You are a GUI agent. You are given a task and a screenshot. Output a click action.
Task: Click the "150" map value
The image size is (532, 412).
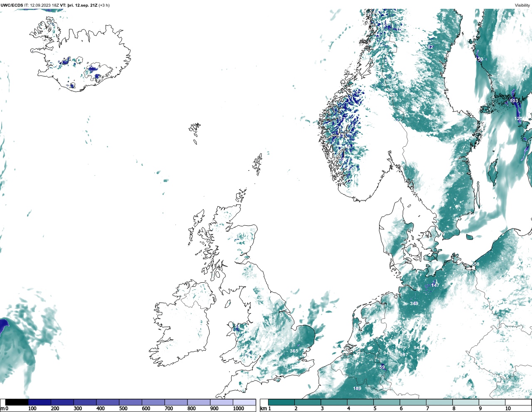479,59
